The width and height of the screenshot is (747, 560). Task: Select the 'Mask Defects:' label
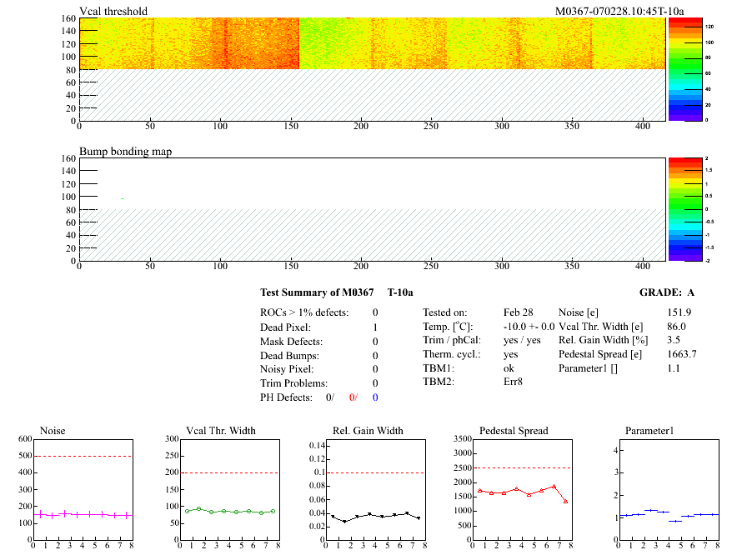pos(291,342)
